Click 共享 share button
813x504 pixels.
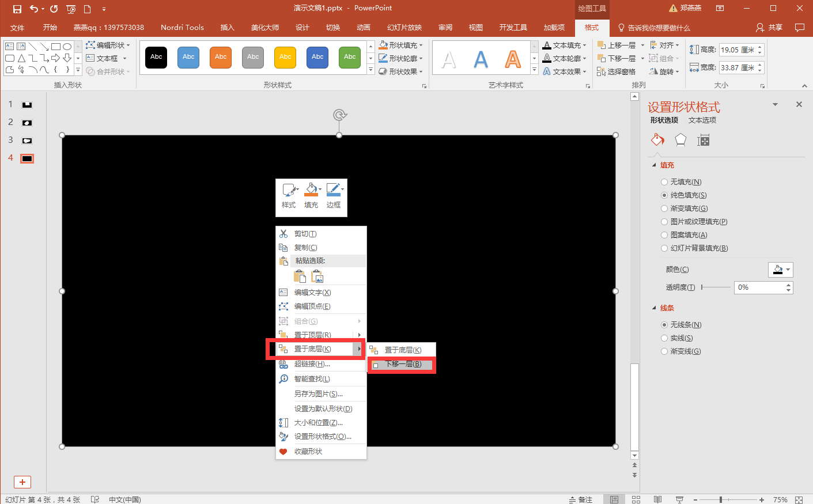(x=769, y=28)
